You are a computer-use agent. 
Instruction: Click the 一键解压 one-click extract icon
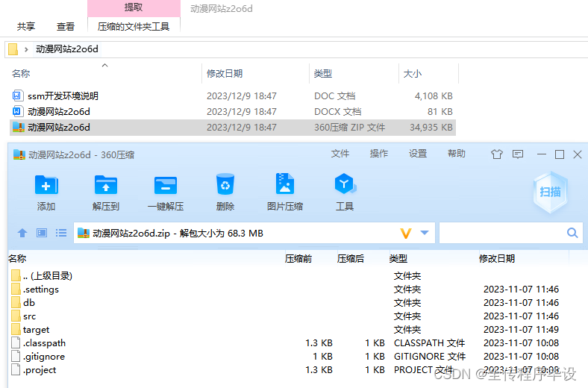click(x=166, y=185)
